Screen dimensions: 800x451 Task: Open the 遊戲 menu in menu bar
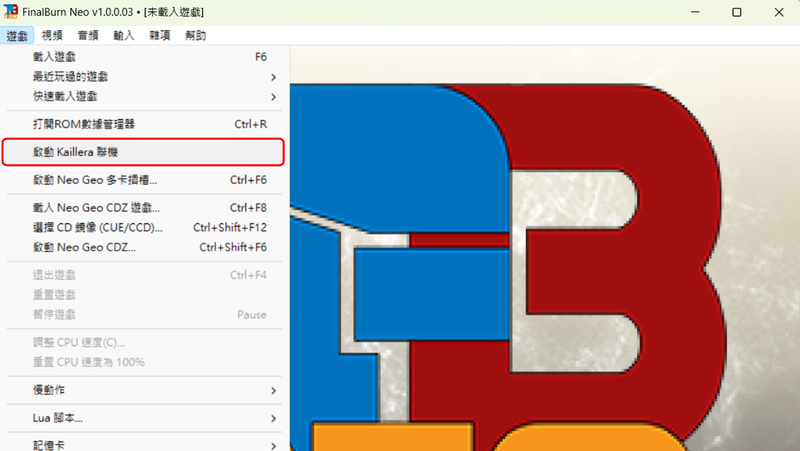click(x=17, y=35)
